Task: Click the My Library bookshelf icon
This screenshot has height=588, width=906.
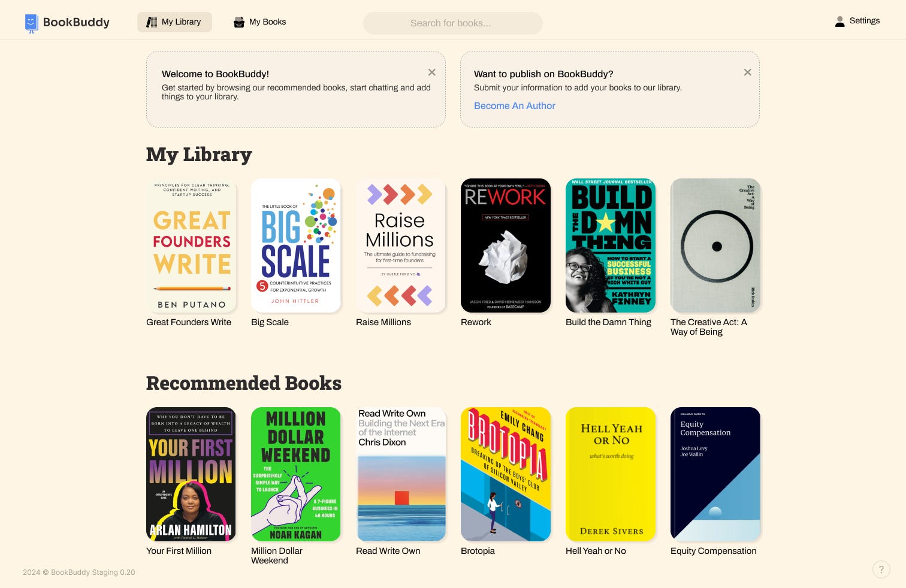Action: tap(152, 22)
